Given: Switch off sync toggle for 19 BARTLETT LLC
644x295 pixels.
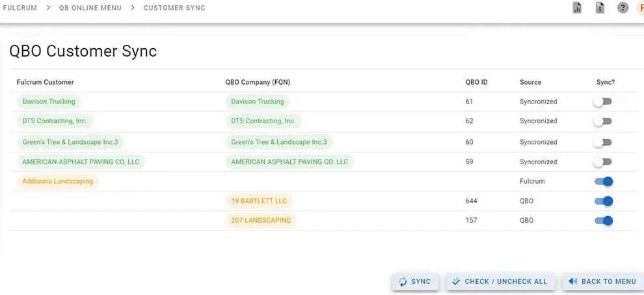Looking at the screenshot, I should point(604,201).
